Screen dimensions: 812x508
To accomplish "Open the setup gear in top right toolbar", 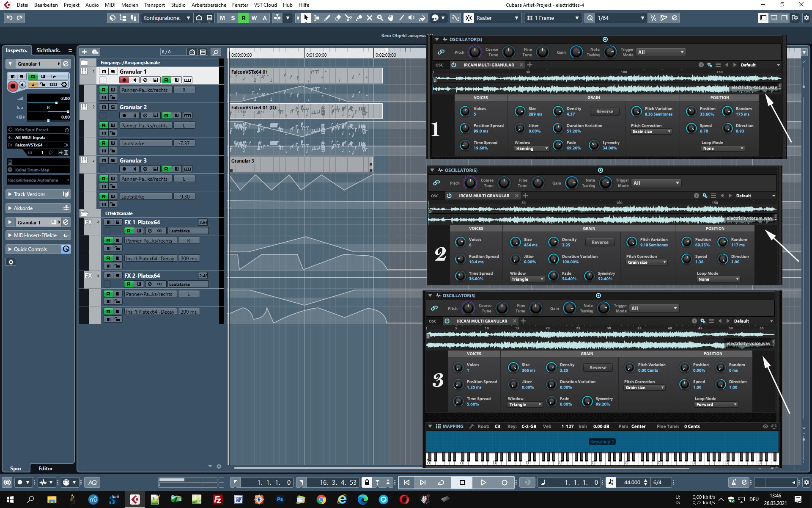I will point(806,18).
